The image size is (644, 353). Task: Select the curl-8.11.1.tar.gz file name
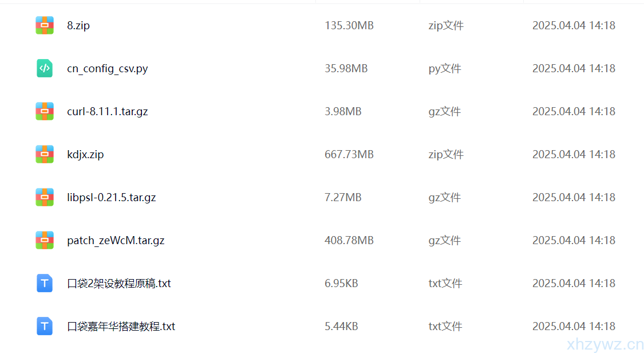click(108, 112)
